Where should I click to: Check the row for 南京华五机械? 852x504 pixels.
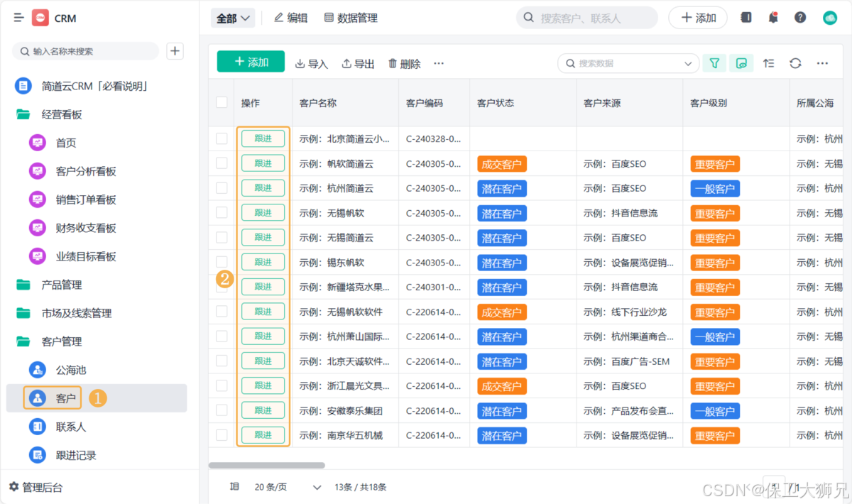click(222, 435)
